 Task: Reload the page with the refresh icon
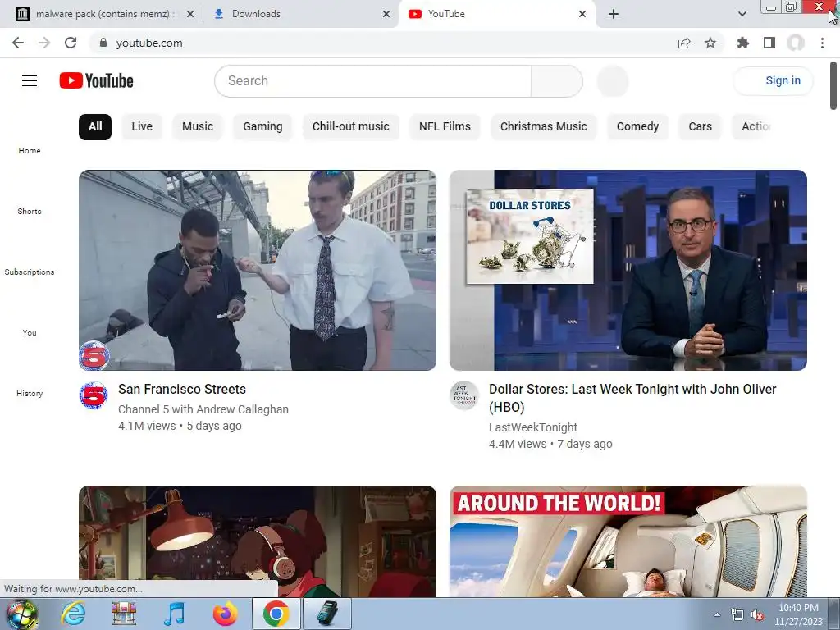point(71,43)
